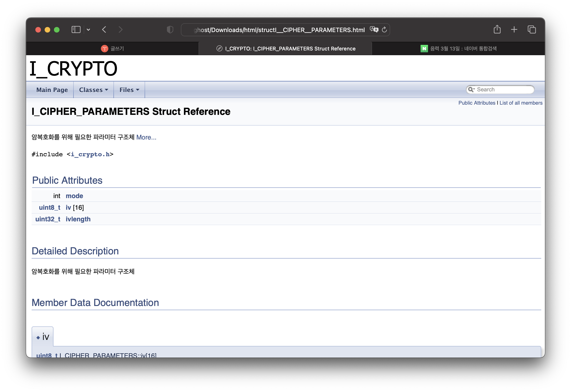Open the sidebar options chevron menu
The image size is (571, 392).
[88, 30]
